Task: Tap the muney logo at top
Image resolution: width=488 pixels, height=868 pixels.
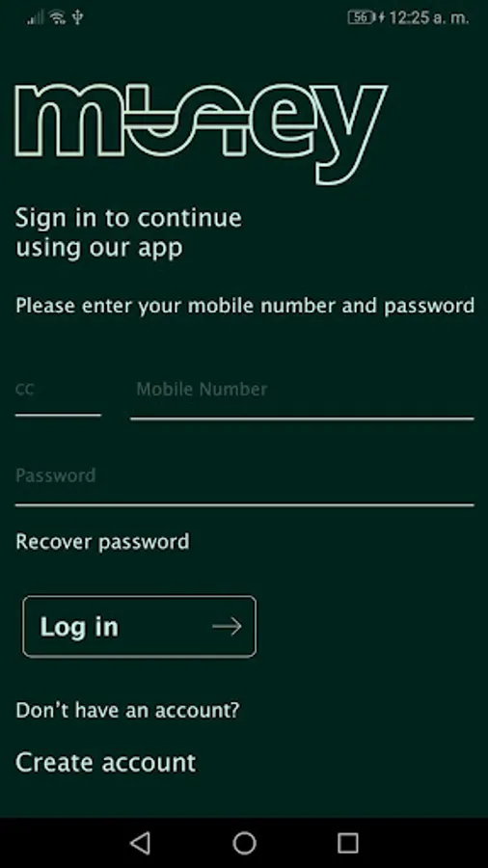Action: tap(201, 134)
